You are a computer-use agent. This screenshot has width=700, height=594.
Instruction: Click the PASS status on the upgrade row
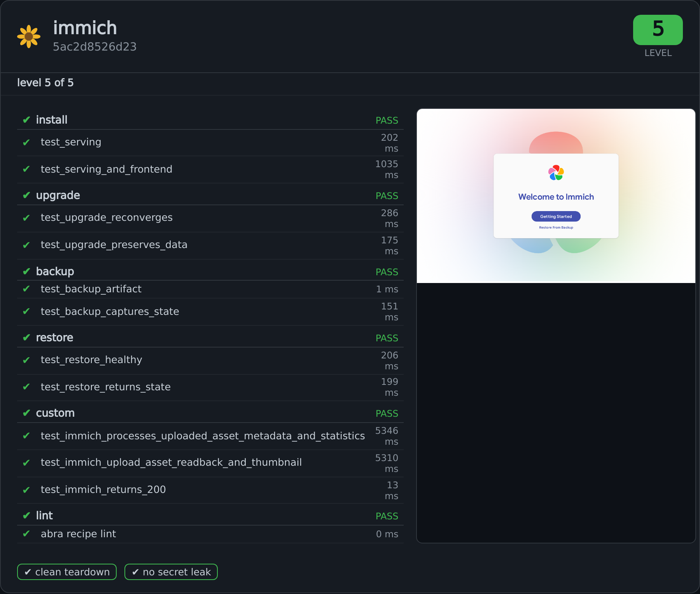click(387, 196)
